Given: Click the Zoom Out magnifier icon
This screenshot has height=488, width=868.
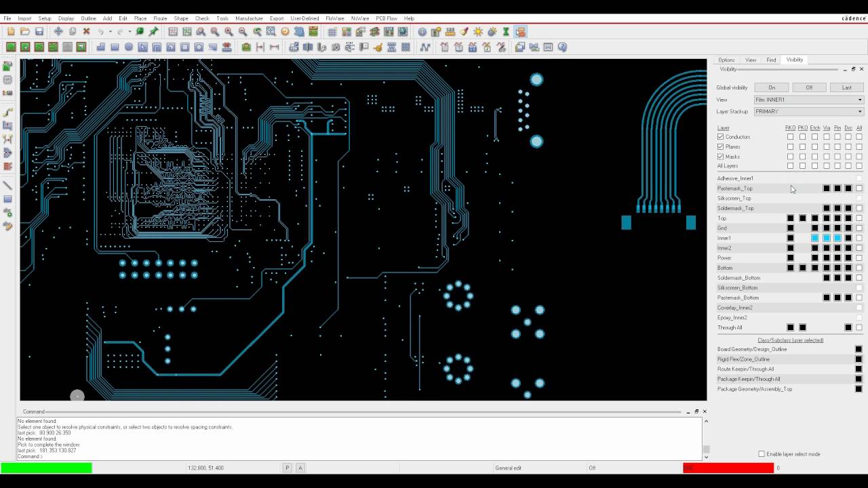Looking at the screenshot, I should click(243, 32).
